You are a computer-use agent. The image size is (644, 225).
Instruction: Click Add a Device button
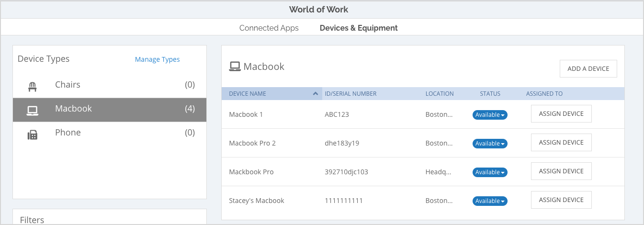[x=588, y=68]
